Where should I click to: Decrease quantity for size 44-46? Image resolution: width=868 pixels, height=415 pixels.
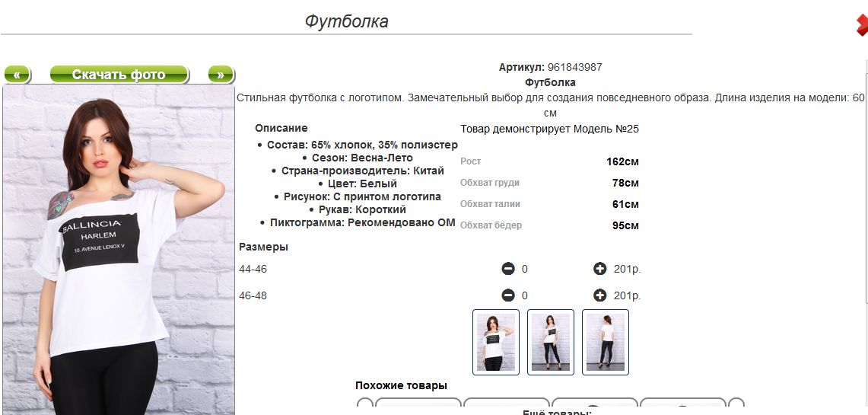click(508, 269)
